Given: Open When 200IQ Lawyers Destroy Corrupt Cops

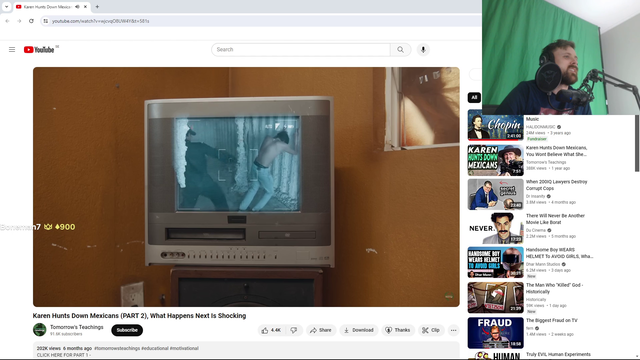Looking at the screenshot, I should tap(556, 185).
